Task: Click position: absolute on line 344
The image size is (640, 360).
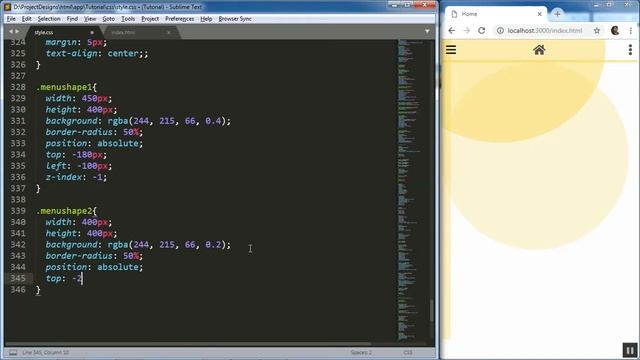Action: click(94, 267)
